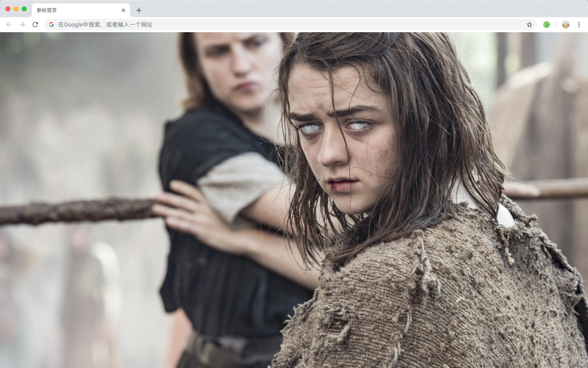This screenshot has height=368, width=588.
Task: Maximize the window with the green button
Action: tap(24, 9)
